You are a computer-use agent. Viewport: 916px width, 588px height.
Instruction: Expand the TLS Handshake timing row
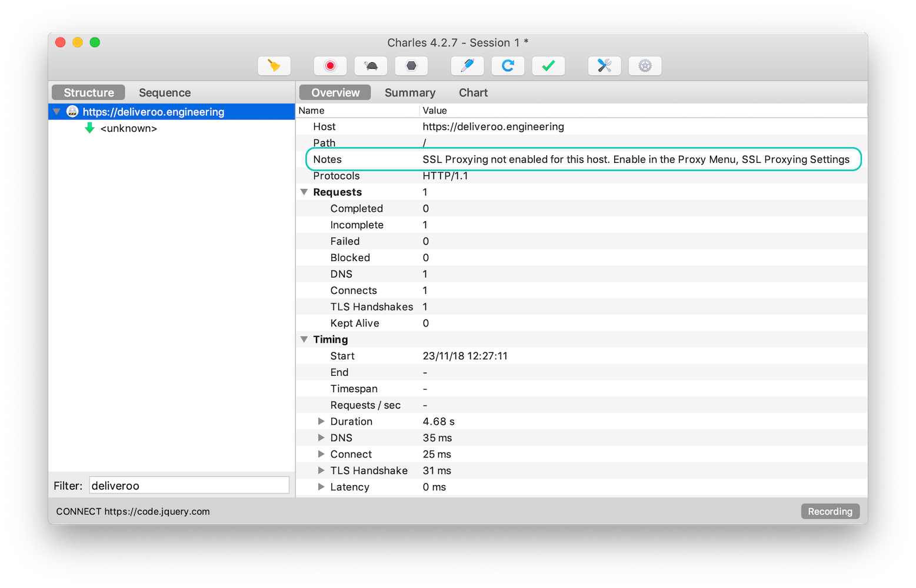[321, 470]
